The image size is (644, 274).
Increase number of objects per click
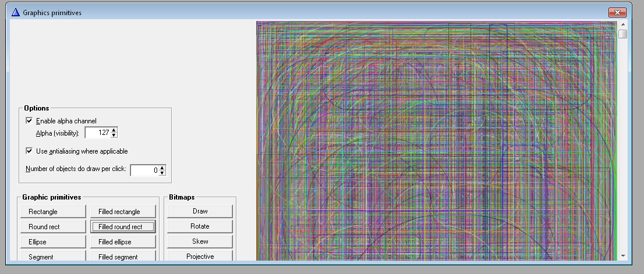coord(162,168)
